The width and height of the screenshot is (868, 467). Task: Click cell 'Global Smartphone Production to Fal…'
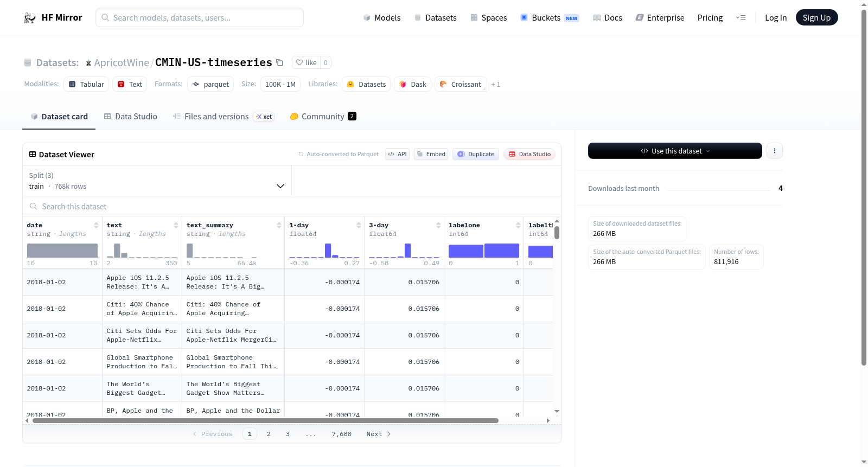[142, 362]
